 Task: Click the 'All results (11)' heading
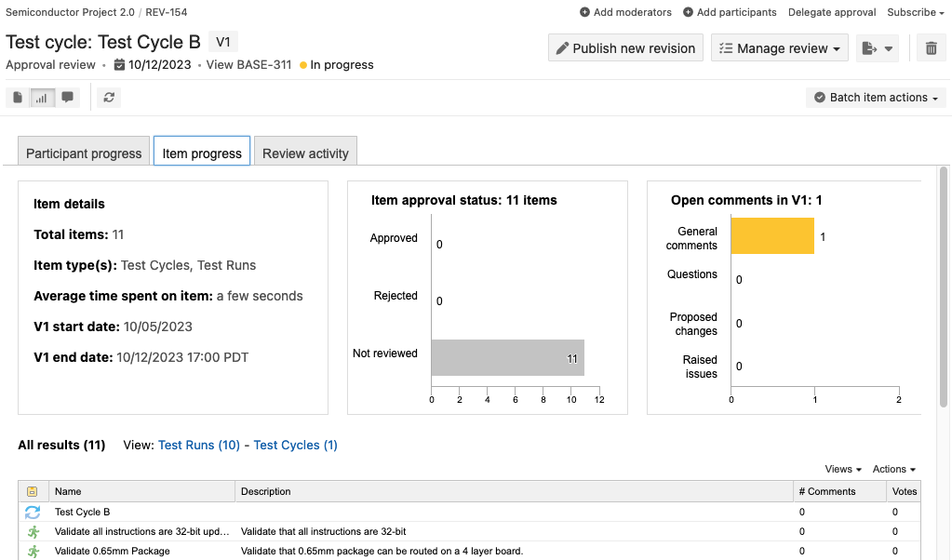point(61,445)
